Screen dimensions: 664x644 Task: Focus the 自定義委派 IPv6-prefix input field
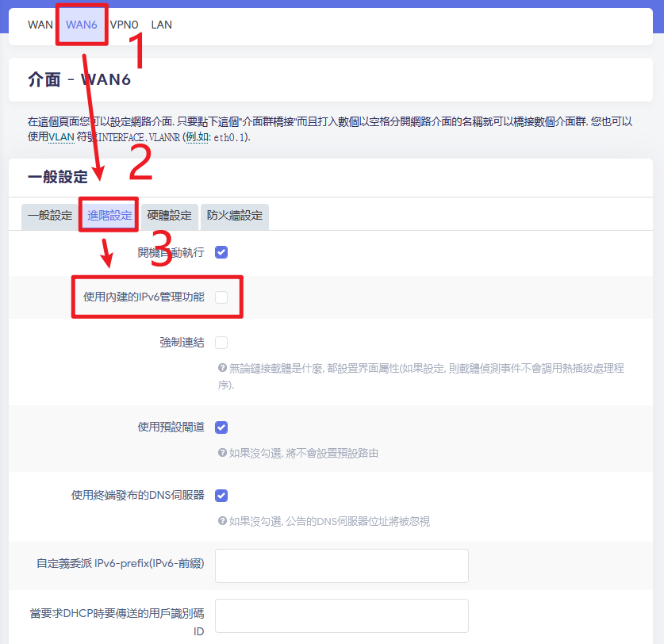coord(342,565)
